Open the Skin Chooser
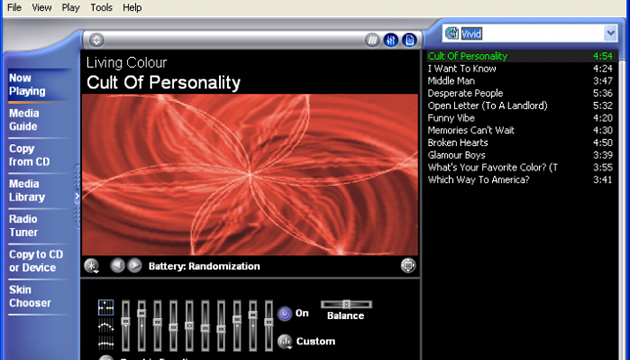This screenshot has width=630, height=360. tap(30, 297)
